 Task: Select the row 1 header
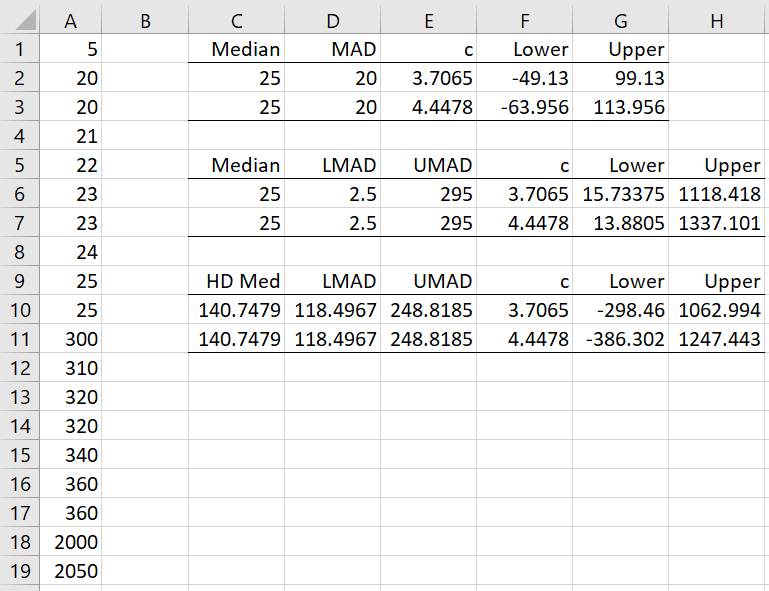point(20,49)
